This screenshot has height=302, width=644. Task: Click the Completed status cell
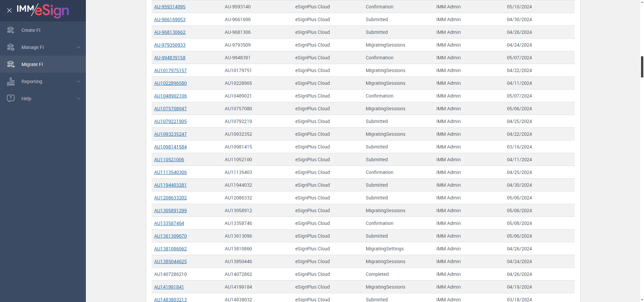[377, 274]
